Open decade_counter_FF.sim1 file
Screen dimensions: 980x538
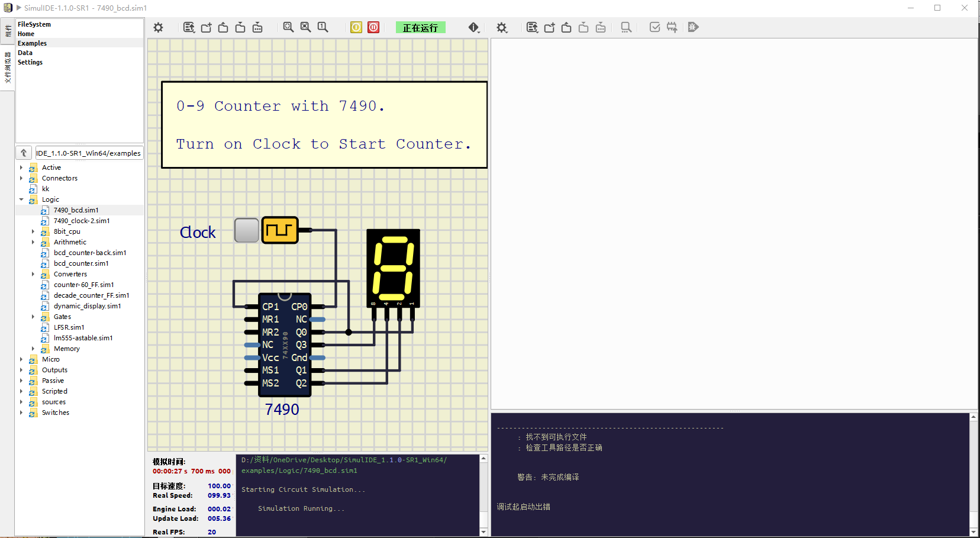tap(91, 295)
